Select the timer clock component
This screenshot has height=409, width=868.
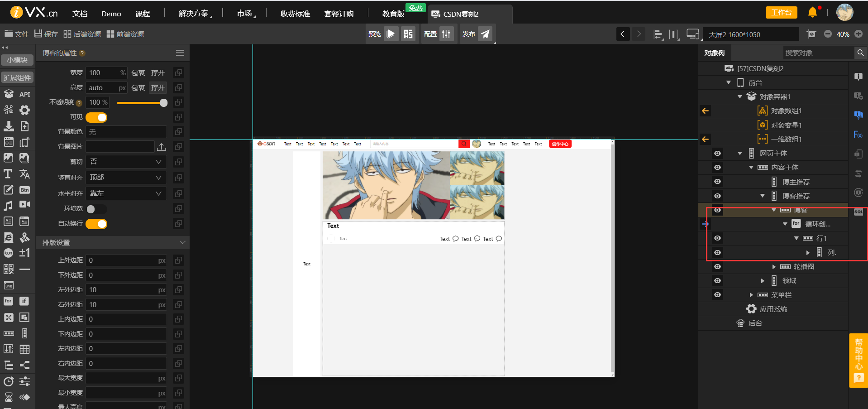8,381
